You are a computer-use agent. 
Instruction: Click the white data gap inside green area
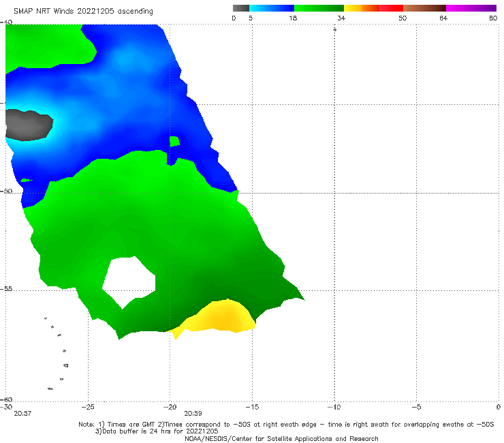pos(130,281)
